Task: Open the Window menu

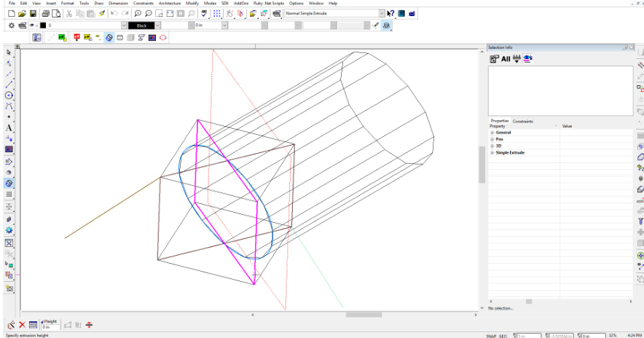Action: [x=316, y=4]
